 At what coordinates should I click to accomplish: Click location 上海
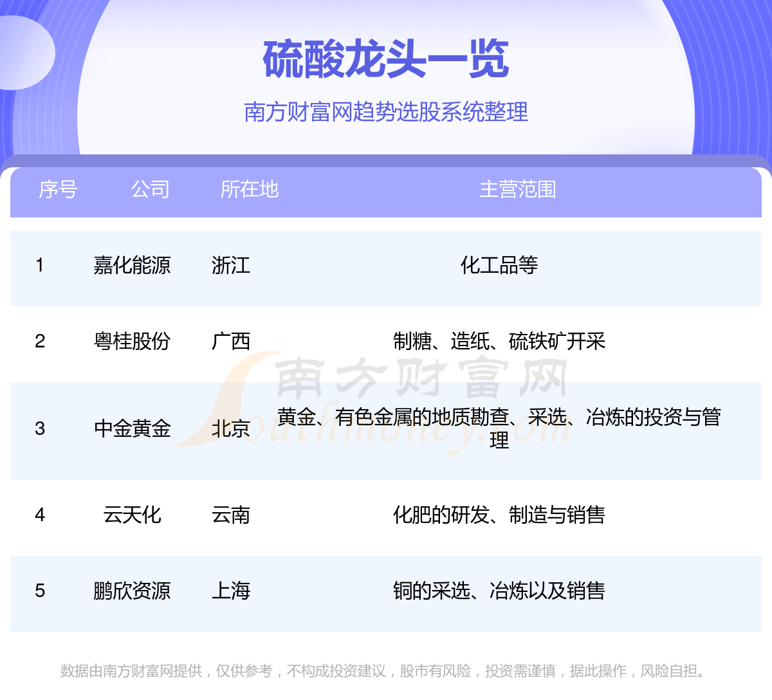[231, 591]
